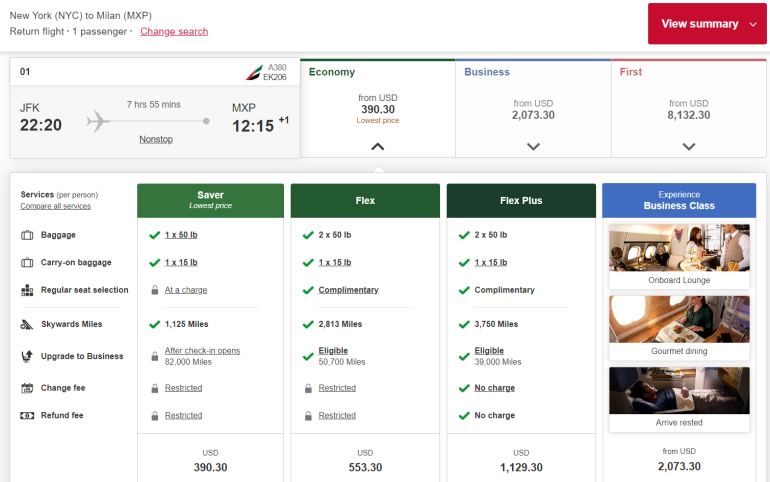Image resolution: width=770 pixels, height=482 pixels.
Task: Open the Onboard Lounge thumbnail
Action: [x=679, y=254]
